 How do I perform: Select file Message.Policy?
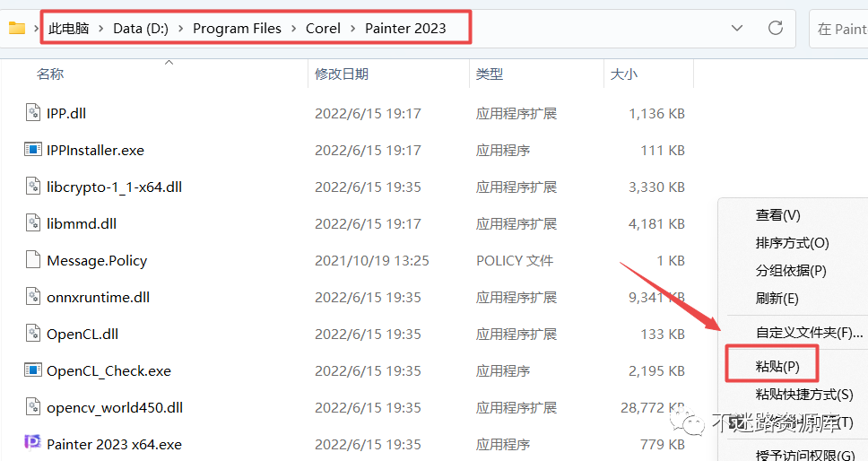point(97,260)
